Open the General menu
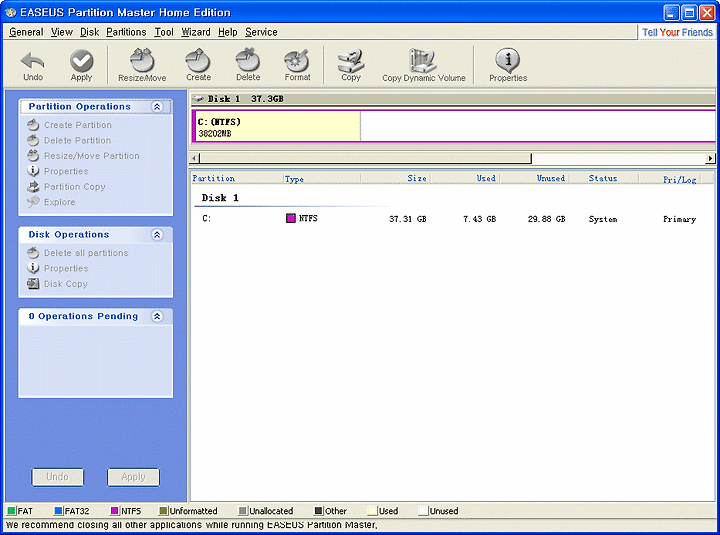 tap(26, 32)
